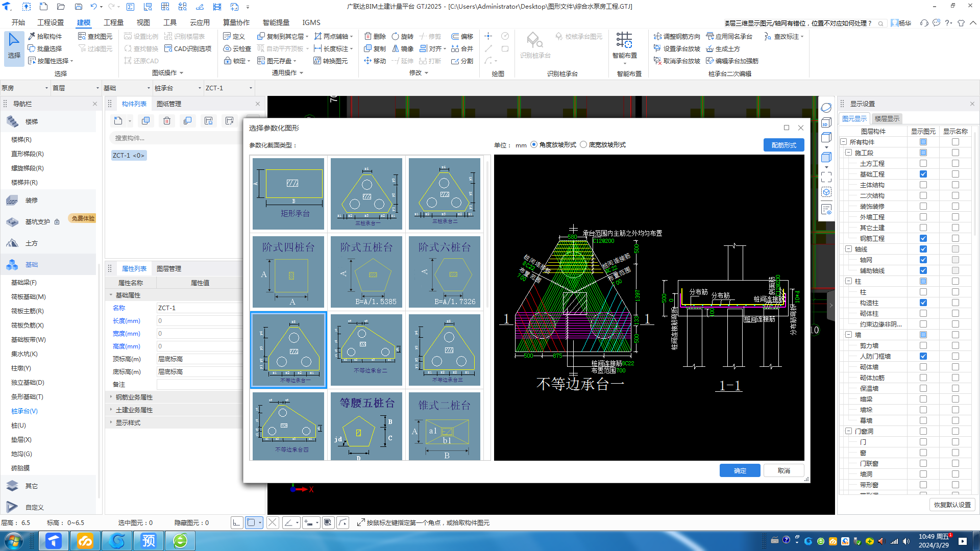Click the 批量选择 tool
Screen dimensions: 980x551
pos(45,48)
